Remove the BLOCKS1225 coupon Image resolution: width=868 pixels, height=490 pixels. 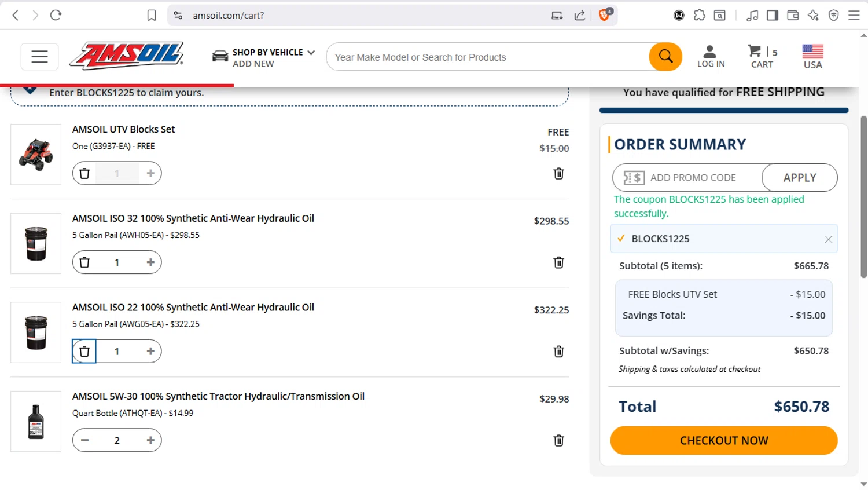(x=828, y=239)
